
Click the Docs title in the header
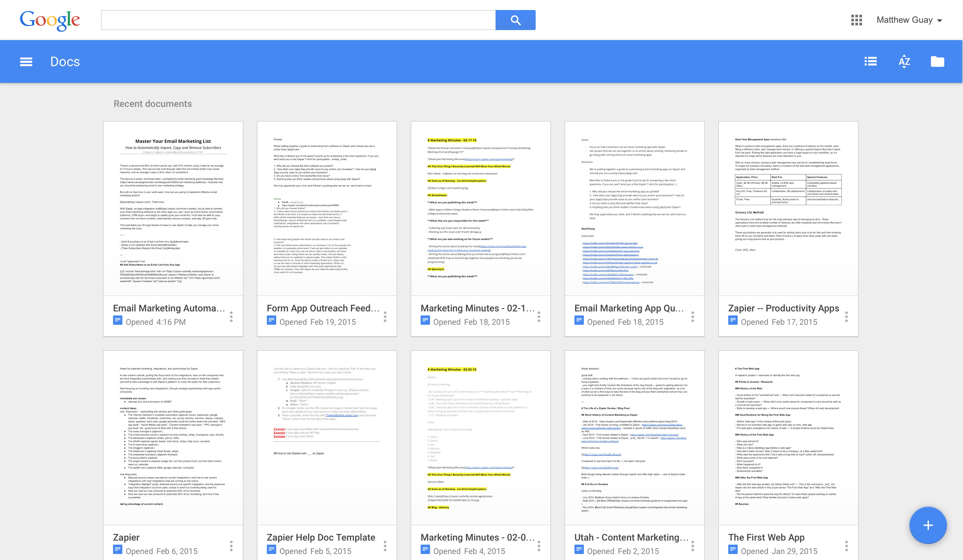click(x=65, y=61)
